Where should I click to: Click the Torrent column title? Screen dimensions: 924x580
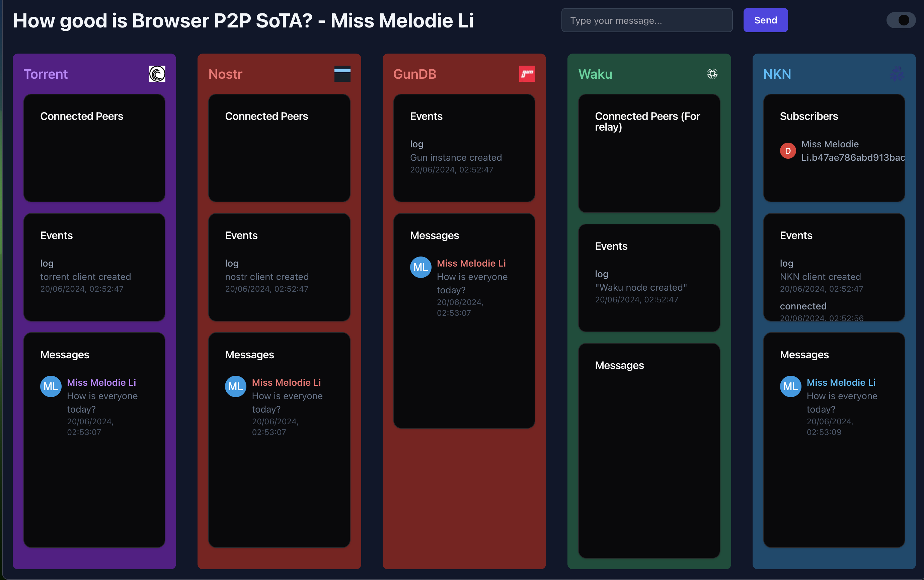tap(46, 74)
